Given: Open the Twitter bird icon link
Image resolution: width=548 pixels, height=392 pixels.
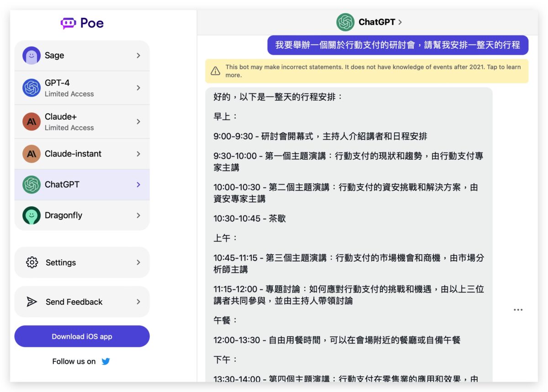Looking at the screenshot, I should [106, 361].
